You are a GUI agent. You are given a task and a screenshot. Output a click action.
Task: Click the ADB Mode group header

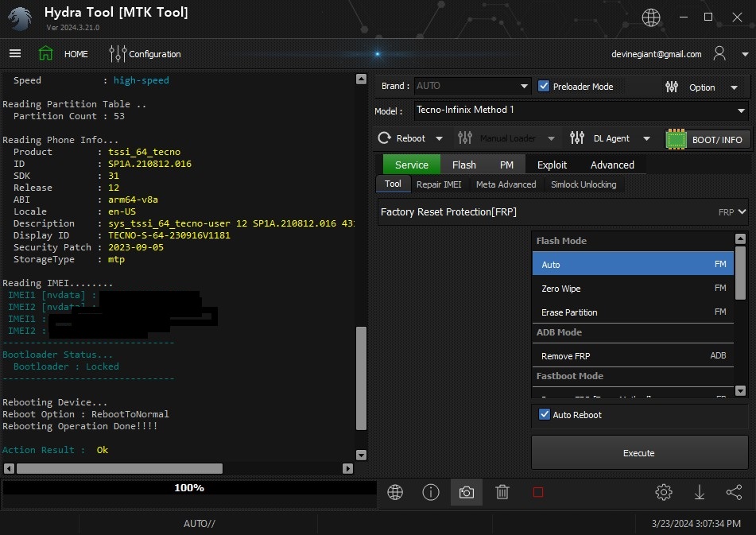[633, 332]
